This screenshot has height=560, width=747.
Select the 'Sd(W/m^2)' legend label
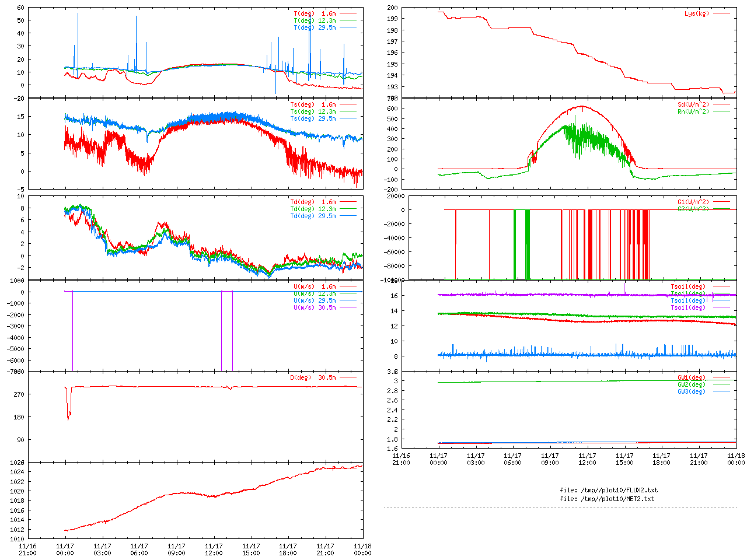coord(693,105)
